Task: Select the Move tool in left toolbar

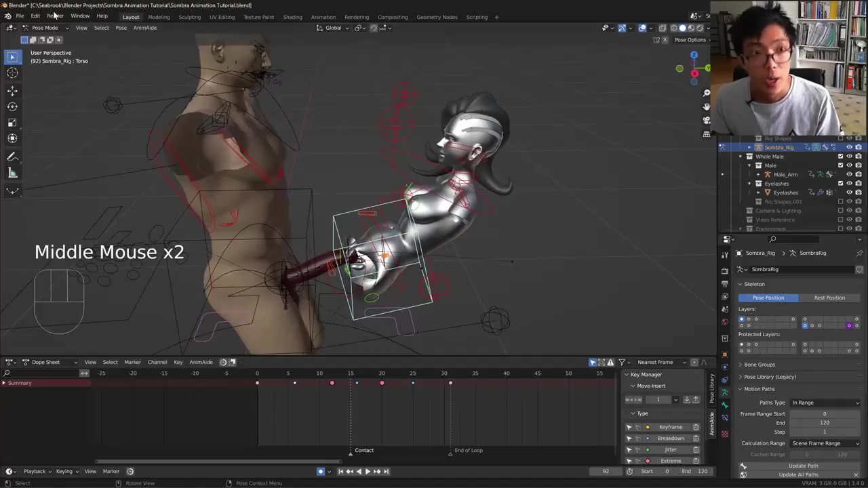Action: click(x=12, y=90)
